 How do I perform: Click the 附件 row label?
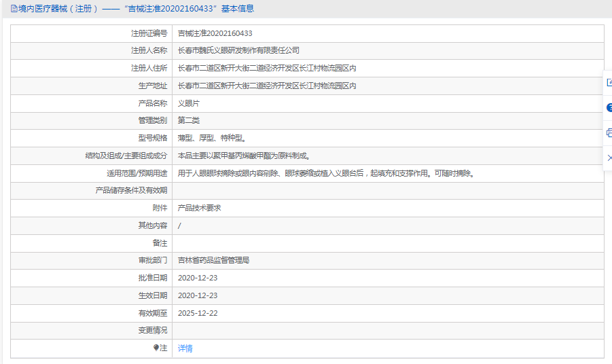[x=160, y=208]
